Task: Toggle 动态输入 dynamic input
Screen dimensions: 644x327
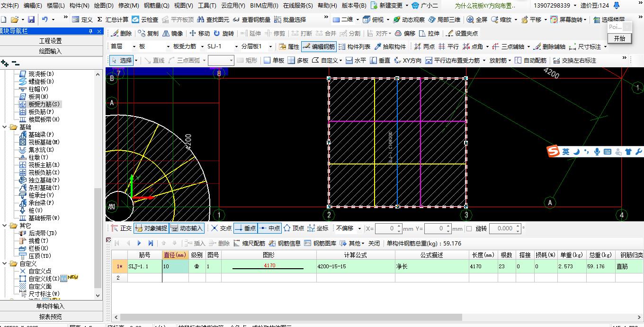Action: tap(187, 228)
